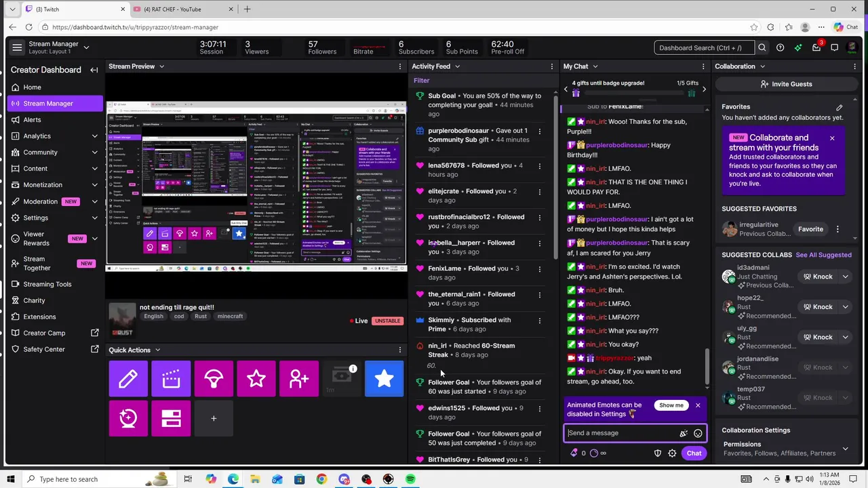This screenshot has height=488, width=868.
Task: Open Spotify from the Windows taskbar
Action: click(x=411, y=479)
